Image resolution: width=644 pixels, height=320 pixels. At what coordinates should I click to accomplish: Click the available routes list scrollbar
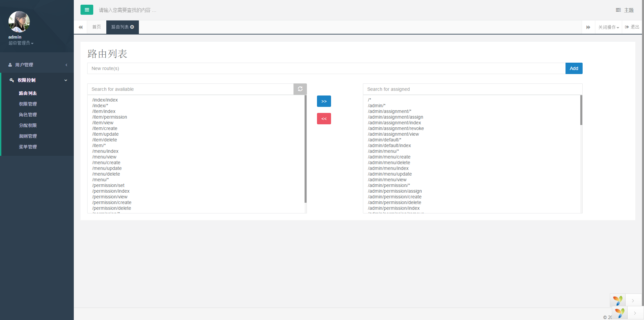tap(306, 149)
